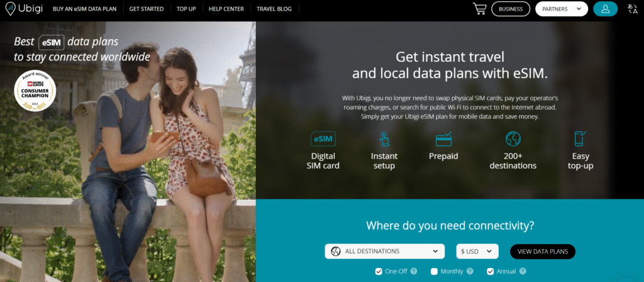The height and width of the screenshot is (282, 644).
Task: Open the language translation icon
Action: 632,9
